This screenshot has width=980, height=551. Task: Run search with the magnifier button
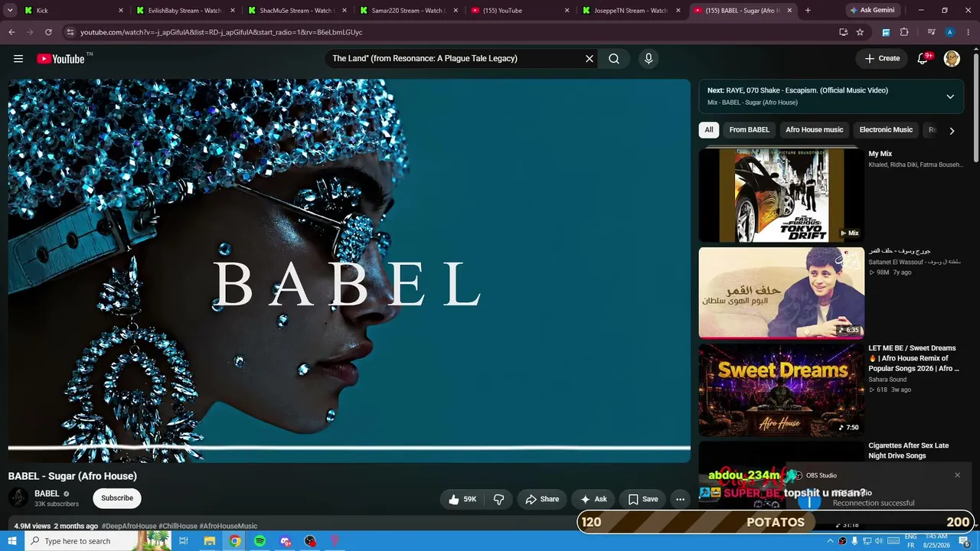pos(614,59)
